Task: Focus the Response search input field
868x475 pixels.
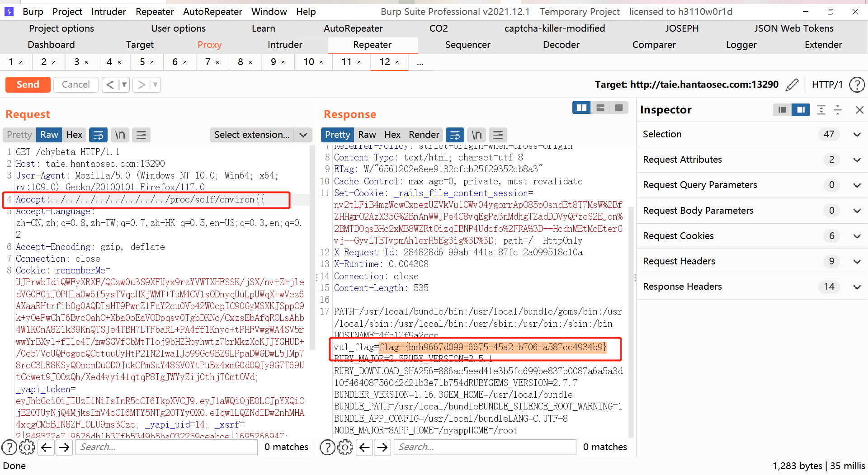Action: [x=485, y=447]
